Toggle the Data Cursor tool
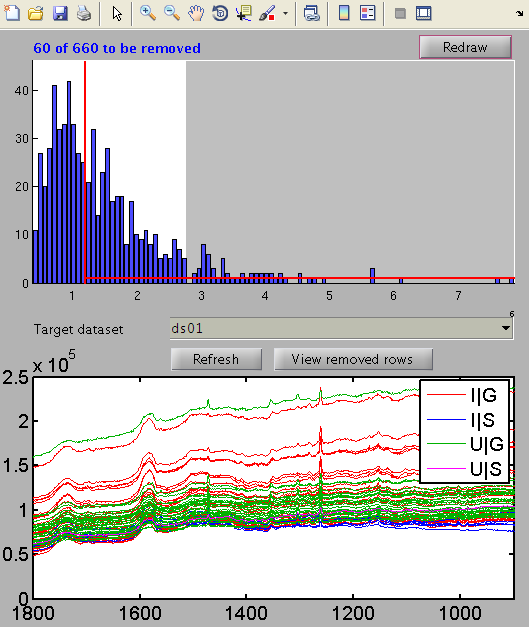This screenshot has height=627, width=529. point(244,13)
